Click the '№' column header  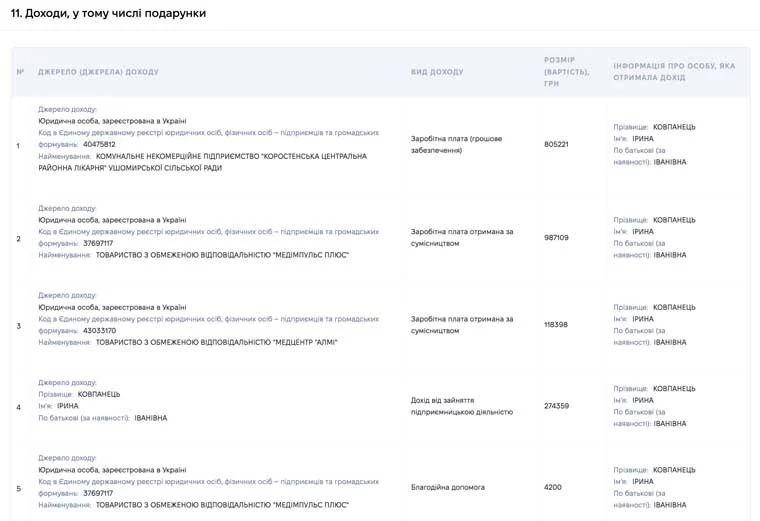point(20,72)
